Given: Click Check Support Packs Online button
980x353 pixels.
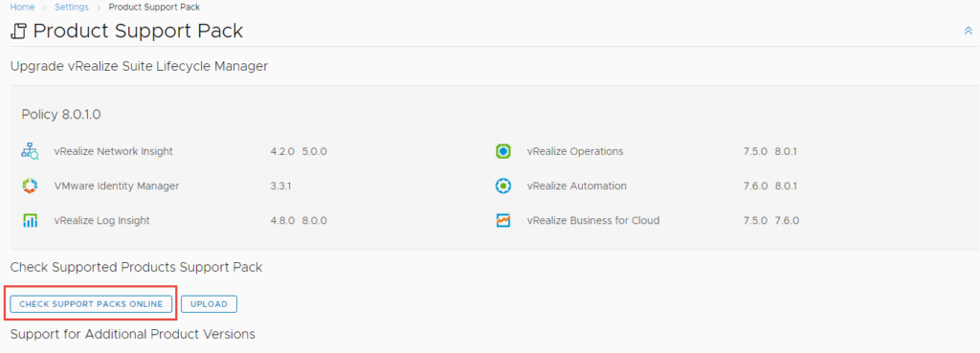Looking at the screenshot, I should point(91,304).
